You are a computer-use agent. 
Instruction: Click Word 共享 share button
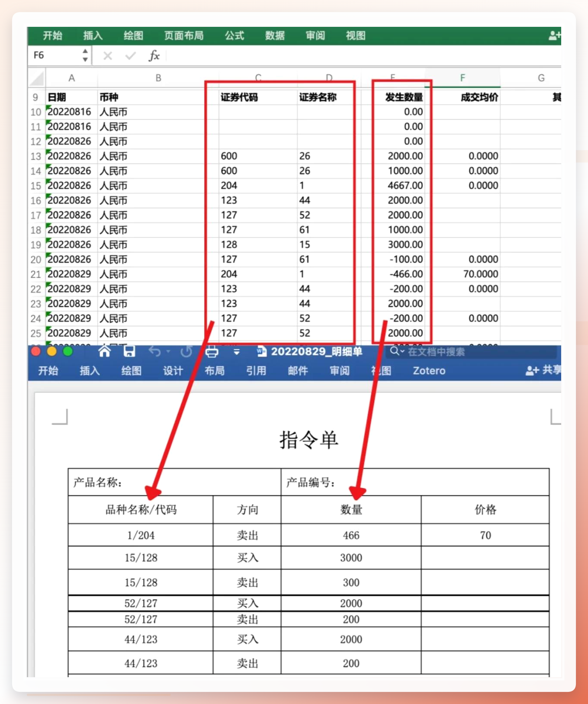[543, 370]
